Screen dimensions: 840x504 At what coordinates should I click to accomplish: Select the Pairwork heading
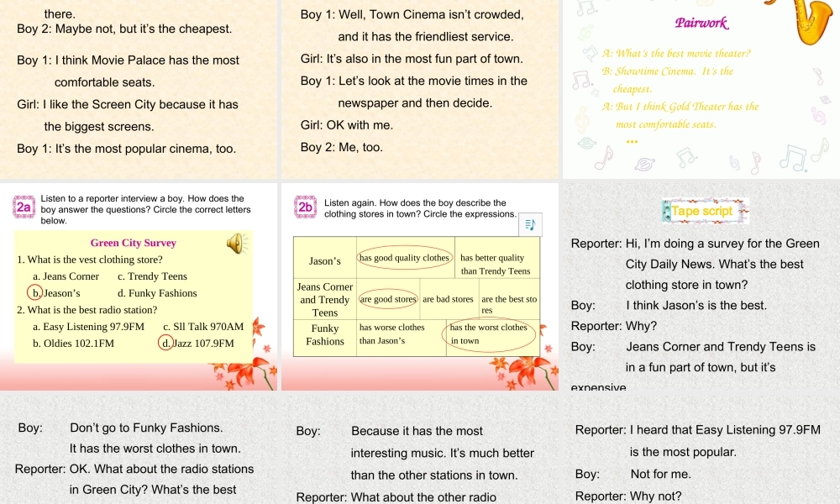click(x=701, y=23)
